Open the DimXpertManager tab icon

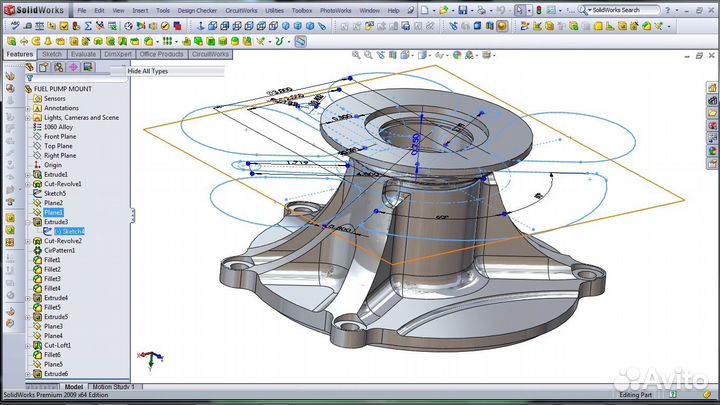[x=73, y=67]
